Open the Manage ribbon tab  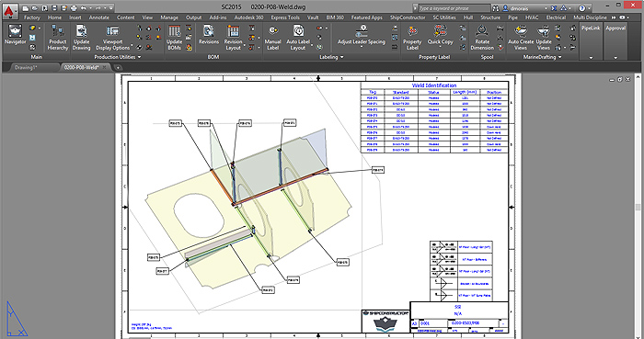(x=169, y=17)
